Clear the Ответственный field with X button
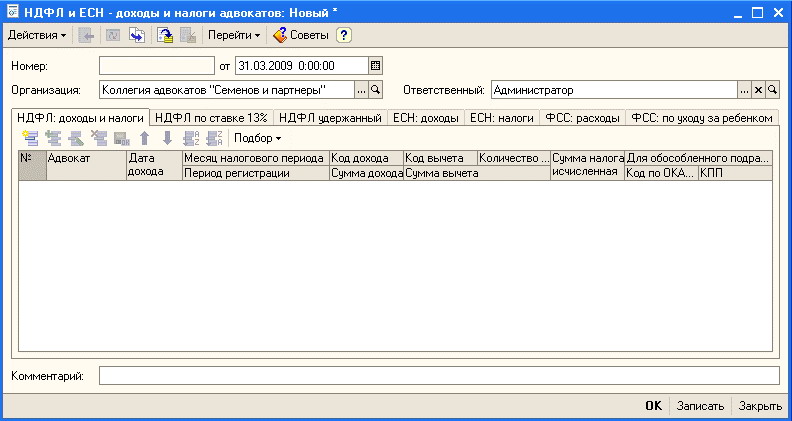The width and height of the screenshot is (792, 421). tap(758, 90)
